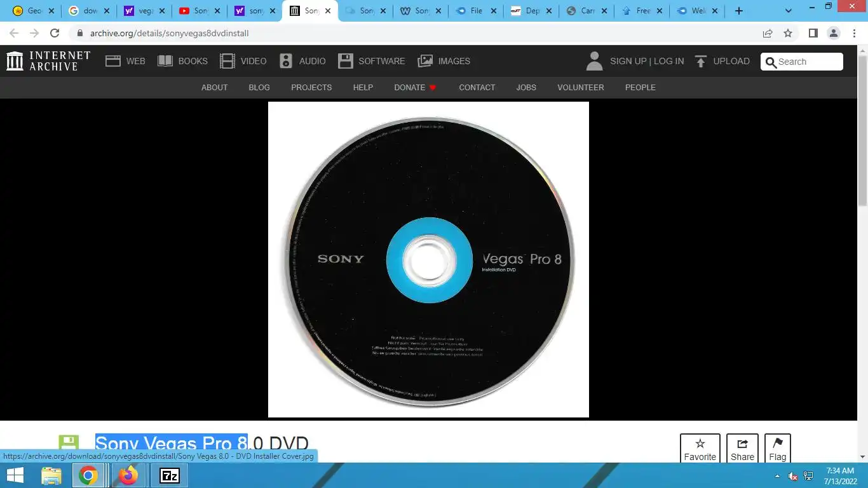Click the 'Sony Vegas Pro 8.0 DVD' title
Screen dimensions: 868x488
pos(202,444)
